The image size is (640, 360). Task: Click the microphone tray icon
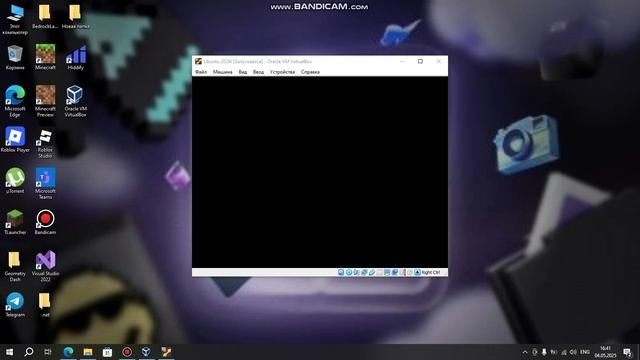[544, 352]
